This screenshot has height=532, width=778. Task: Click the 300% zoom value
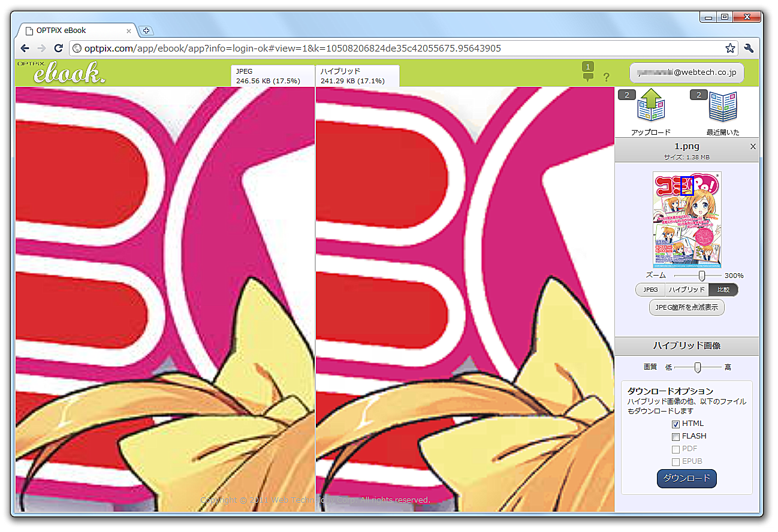click(x=734, y=276)
